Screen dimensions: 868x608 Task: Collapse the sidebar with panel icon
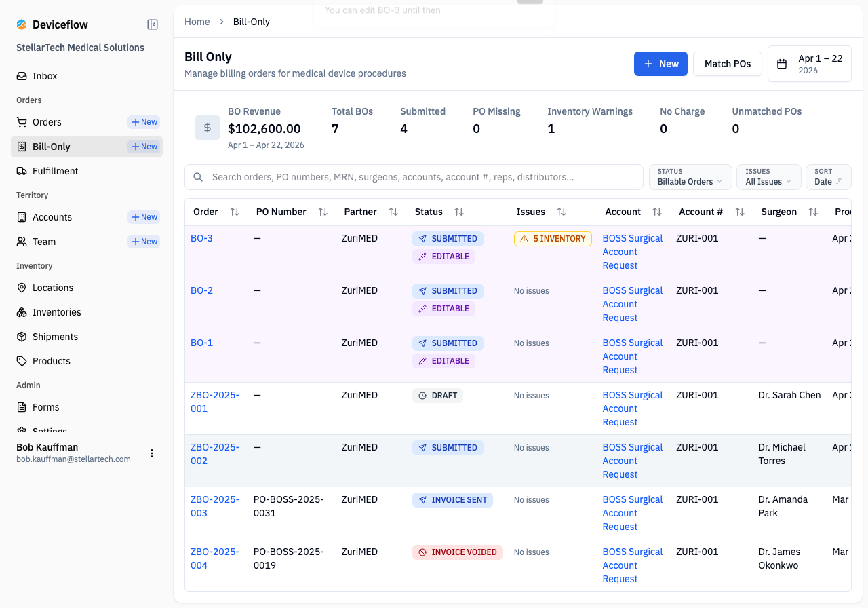[153, 24]
